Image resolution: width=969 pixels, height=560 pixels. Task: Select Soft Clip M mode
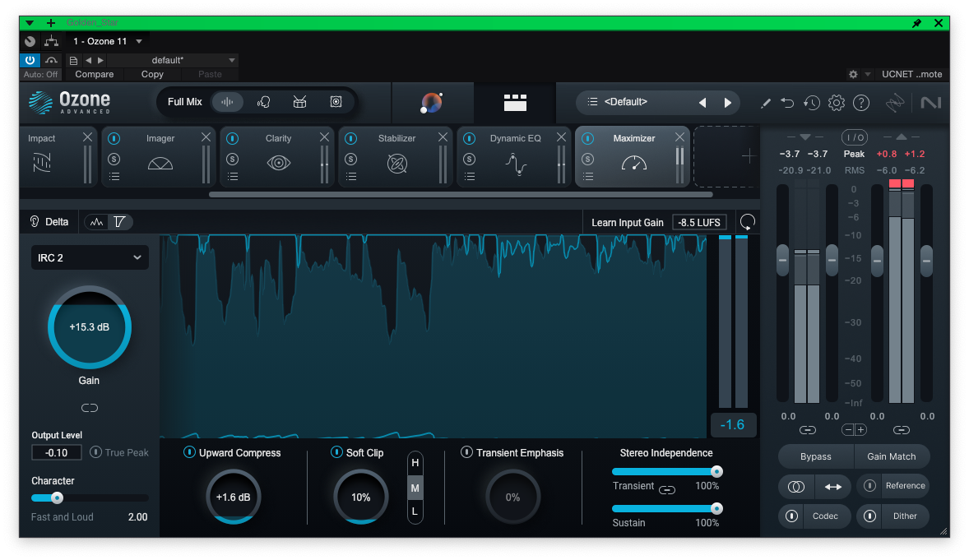tap(415, 488)
